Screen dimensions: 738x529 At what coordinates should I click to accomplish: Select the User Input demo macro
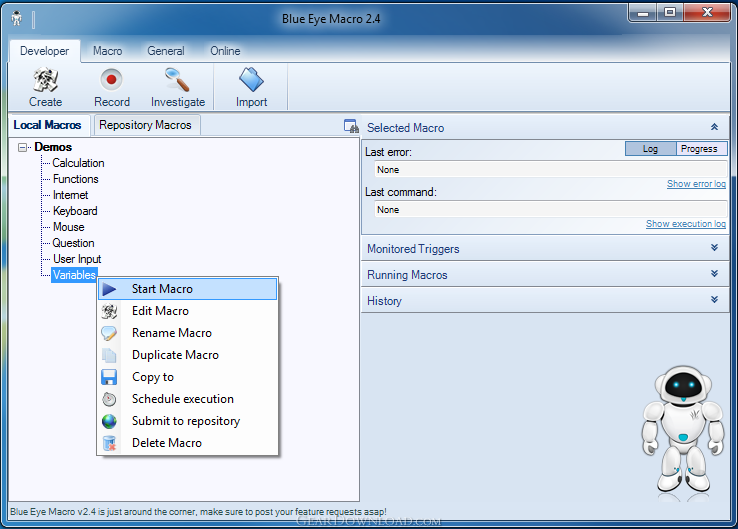tap(77, 259)
